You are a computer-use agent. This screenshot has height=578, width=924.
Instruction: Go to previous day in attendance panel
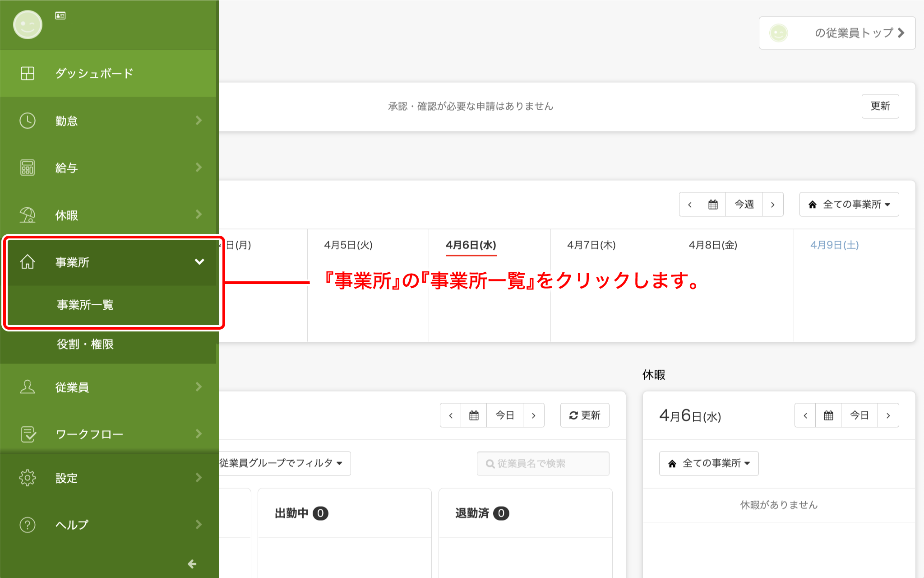coord(451,415)
